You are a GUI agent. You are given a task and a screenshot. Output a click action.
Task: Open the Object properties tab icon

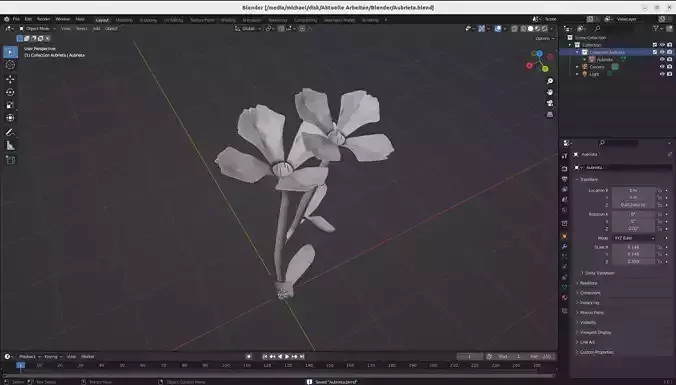565,237
